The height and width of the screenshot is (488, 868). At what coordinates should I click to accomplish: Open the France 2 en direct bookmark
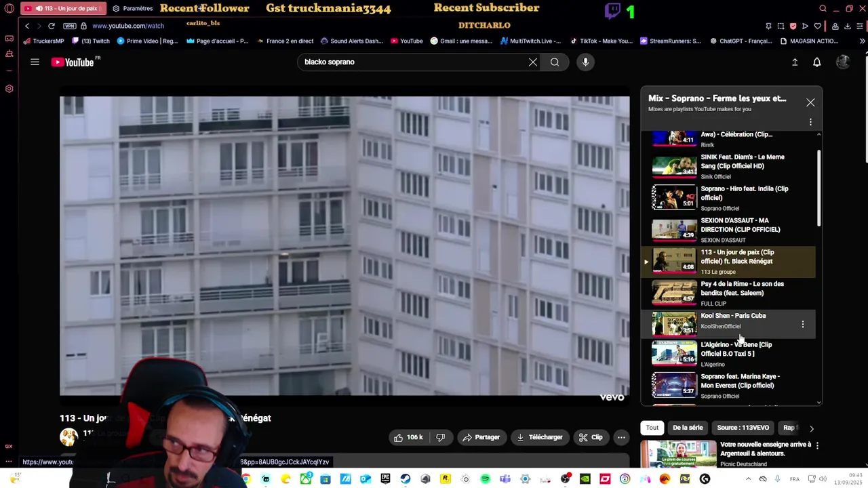285,41
